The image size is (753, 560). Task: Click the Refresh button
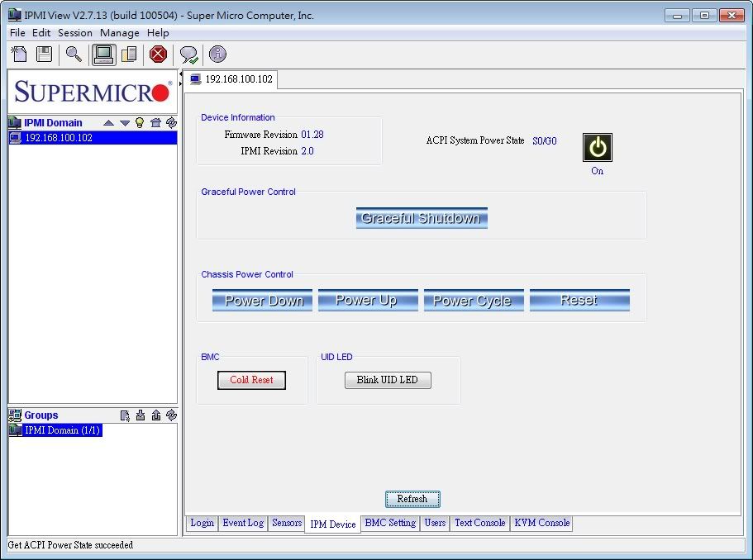pyautogui.click(x=412, y=499)
